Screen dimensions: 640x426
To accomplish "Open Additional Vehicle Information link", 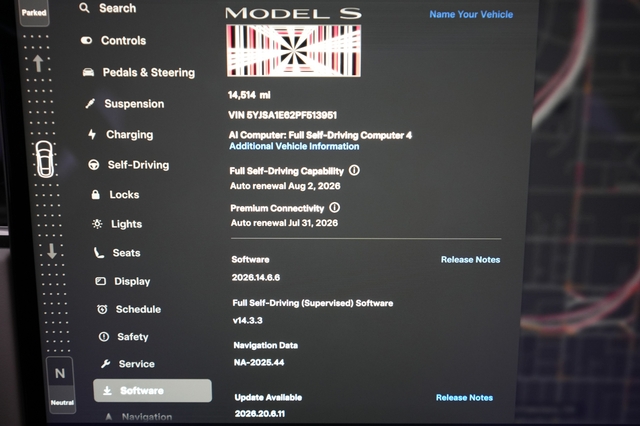I will tap(294, 146).
